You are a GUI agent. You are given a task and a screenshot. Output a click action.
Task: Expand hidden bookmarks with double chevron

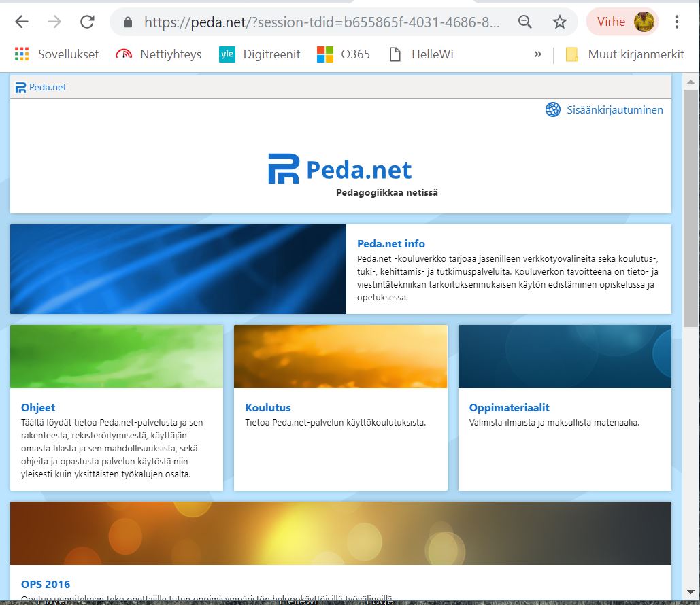(538, 54)
